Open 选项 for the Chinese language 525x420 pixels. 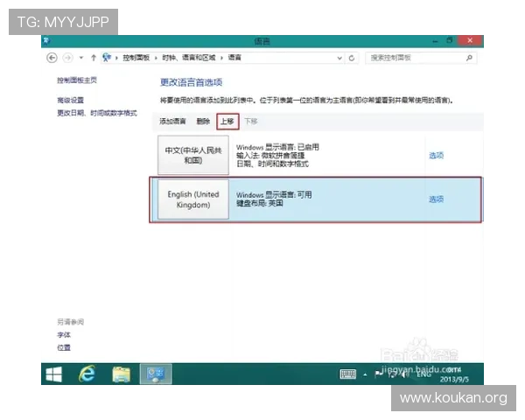point(437,156)
